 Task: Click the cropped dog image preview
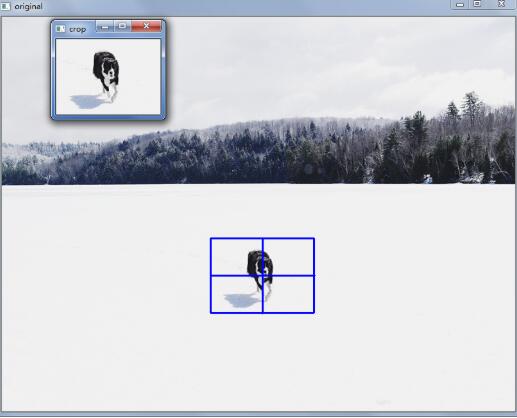click(x=108, y=77)
